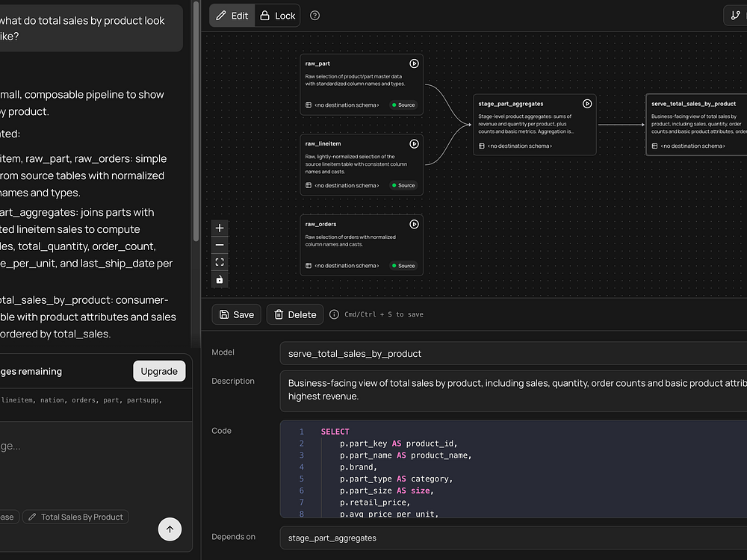Delete the selected model
This screenshot has height=560, width=747.
(294, 314)
